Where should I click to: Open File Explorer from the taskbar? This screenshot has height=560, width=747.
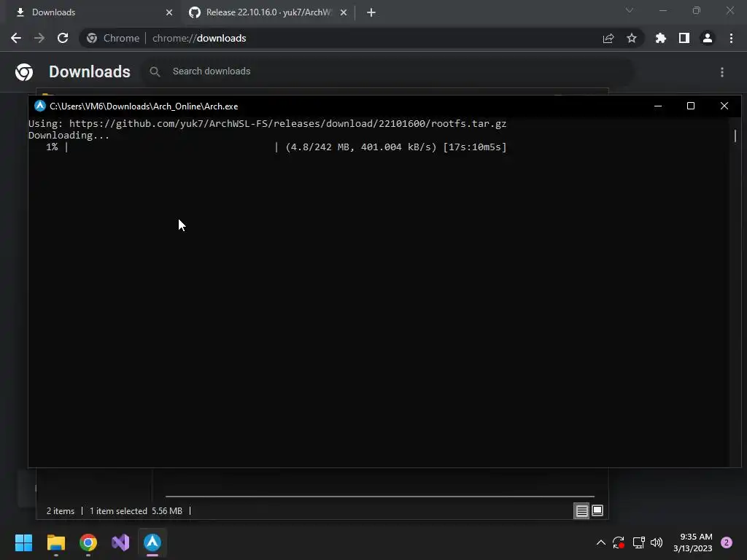tap(56, 542)
